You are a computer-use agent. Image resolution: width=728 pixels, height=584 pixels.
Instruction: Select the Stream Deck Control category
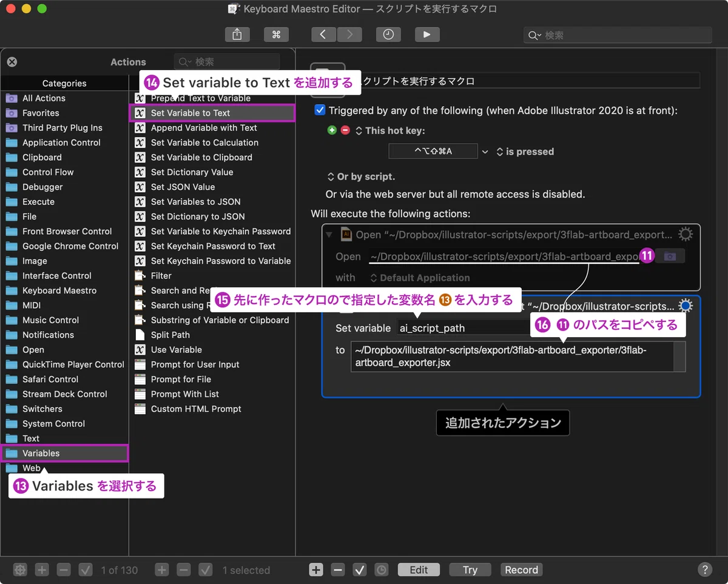pyautogui.click(x=64, y=394)
